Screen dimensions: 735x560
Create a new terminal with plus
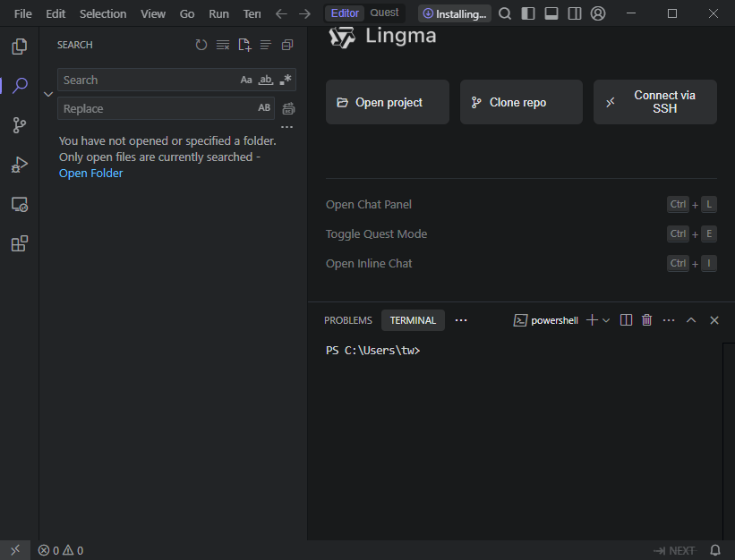592,320
